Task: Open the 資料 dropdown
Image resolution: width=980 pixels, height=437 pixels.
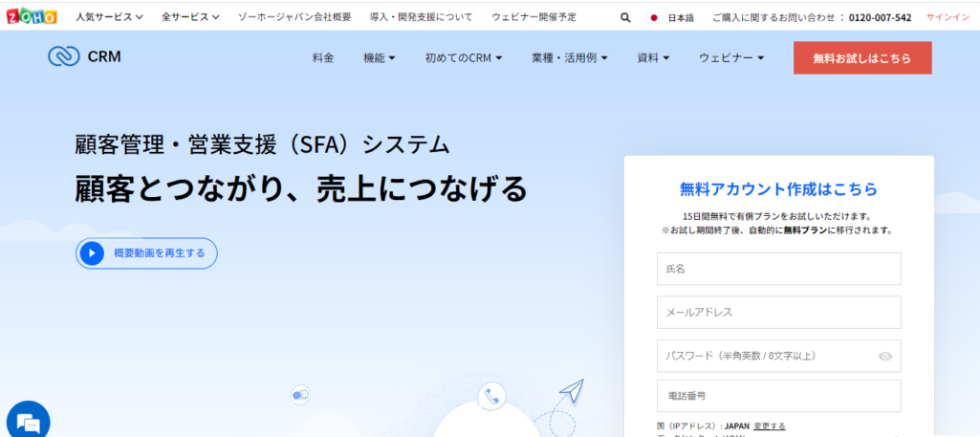Action: tap(653, 58)
